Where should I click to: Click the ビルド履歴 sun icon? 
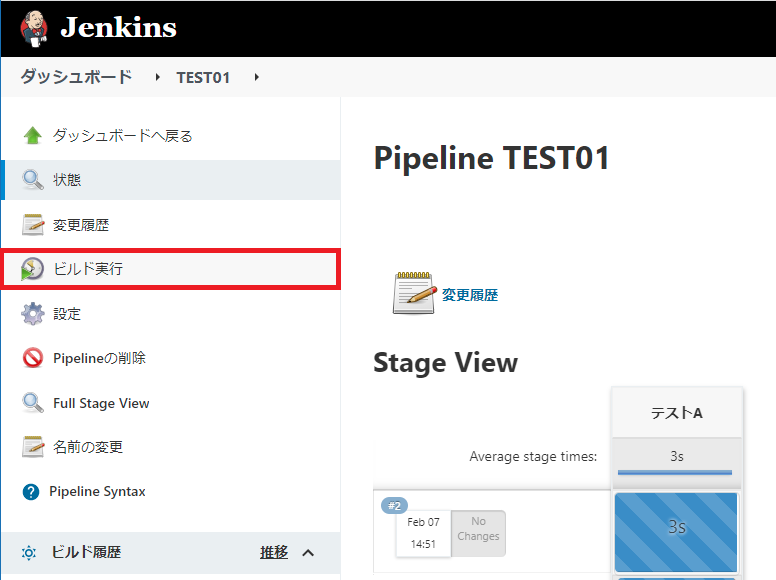point(29,553)
